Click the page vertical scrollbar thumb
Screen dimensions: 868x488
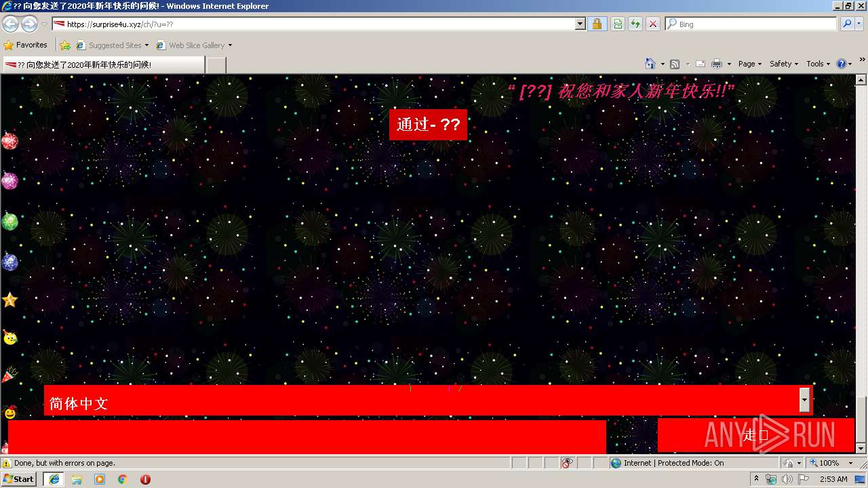coord(861,420)
